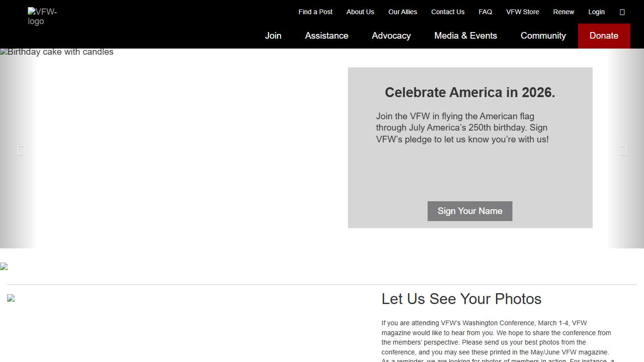Image resolution: width=644 pixels, height=362 pixels.
Task: Go to previous carousel slide arrow
Action: coord(21,150)
